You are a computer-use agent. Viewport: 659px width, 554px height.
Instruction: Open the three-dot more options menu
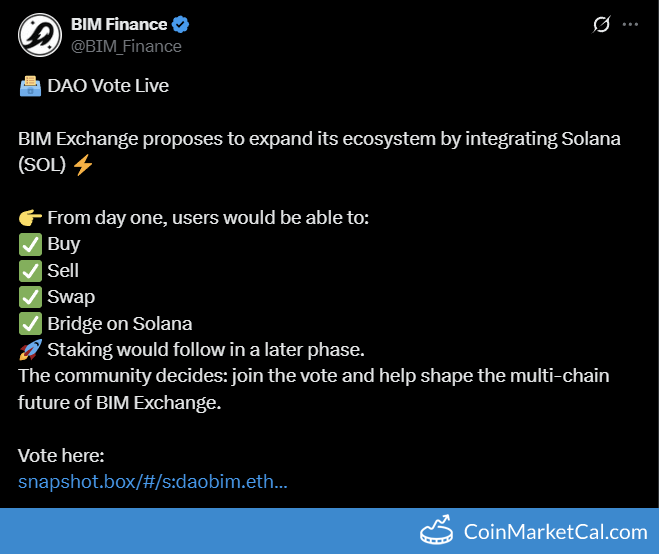(630, 24)
